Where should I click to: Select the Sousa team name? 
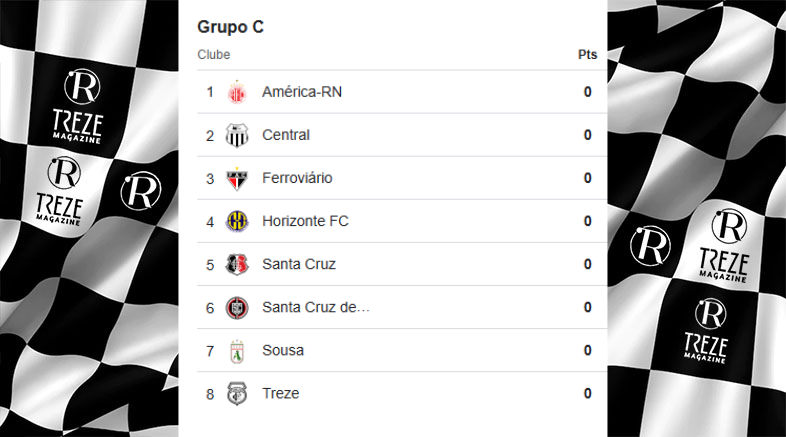pyautogui.click(x=283, y=350)
